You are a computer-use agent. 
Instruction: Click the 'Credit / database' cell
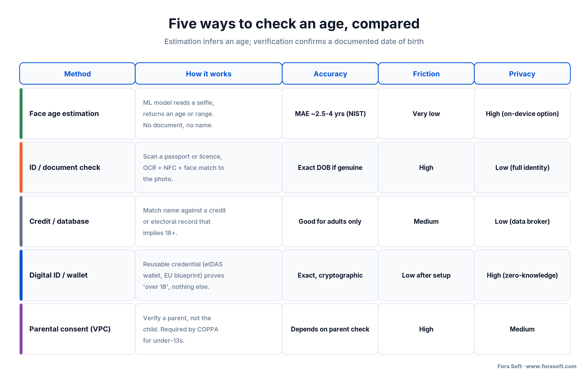click(77, 221)
